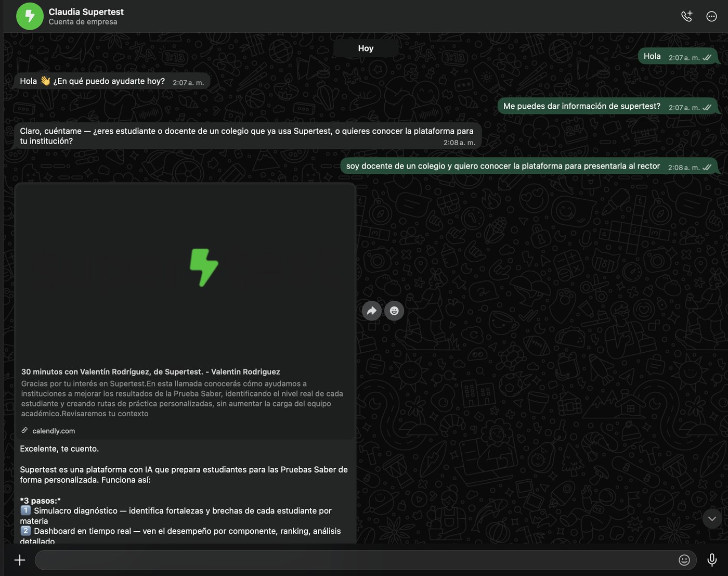Screen dimensions: 728x576
Task: Click the "Dashboard en tiempo real" step line
Action: pos(180,536)
